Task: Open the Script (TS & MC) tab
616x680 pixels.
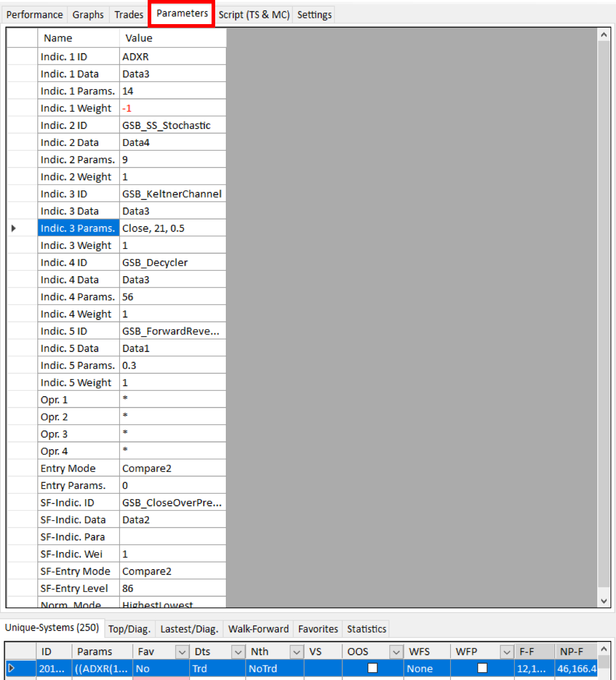Action: (254, 14)
